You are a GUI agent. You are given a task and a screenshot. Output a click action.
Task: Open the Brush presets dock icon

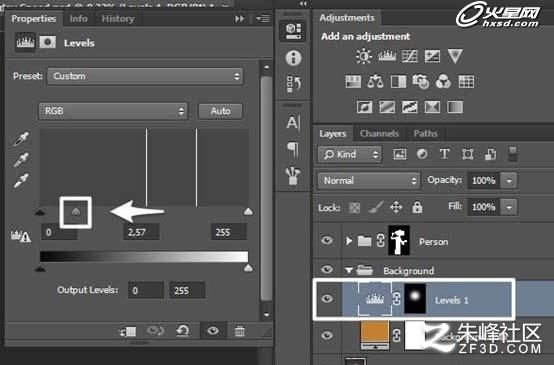[x=293, y=176]
